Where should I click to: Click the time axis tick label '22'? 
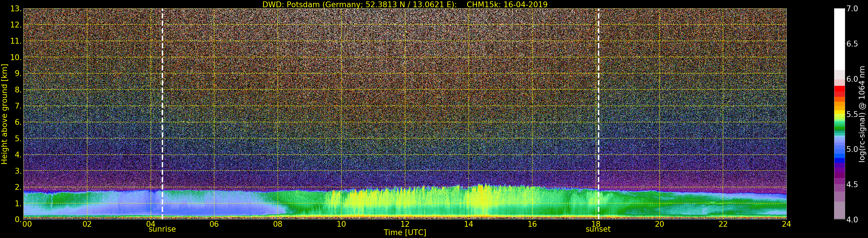click(723, 224)
